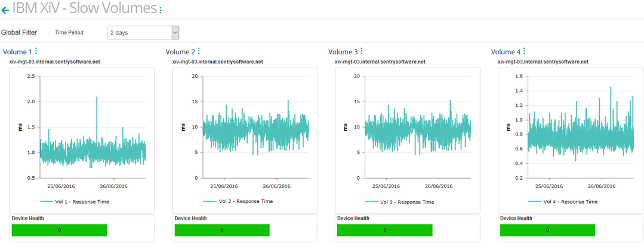The image size is (644, 246).
Task: Click the xiv-mgt-03 hostname under Volume 4
Action: 543,61
